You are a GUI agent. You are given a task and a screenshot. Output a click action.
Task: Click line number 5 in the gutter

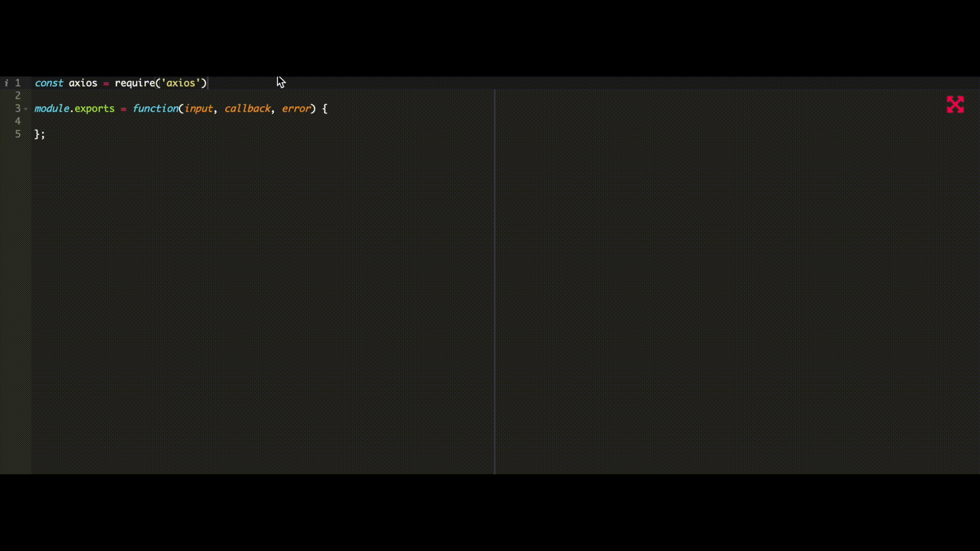click(x=18, y=134)
